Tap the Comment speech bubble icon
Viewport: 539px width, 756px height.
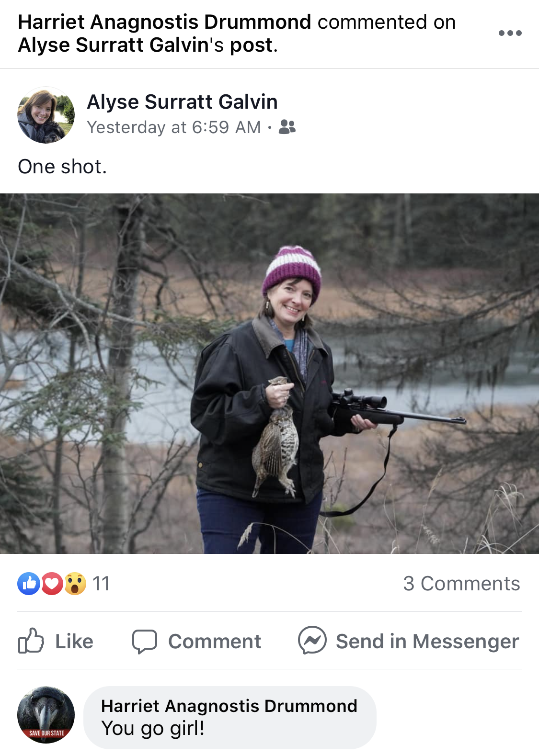145,642
